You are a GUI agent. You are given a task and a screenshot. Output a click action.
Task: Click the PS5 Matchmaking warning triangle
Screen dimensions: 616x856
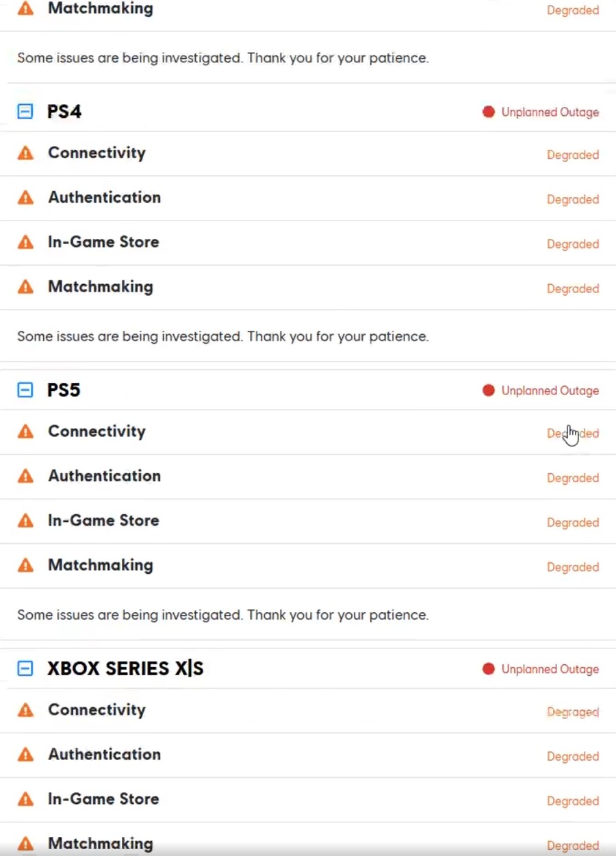(x=25, y=566)
